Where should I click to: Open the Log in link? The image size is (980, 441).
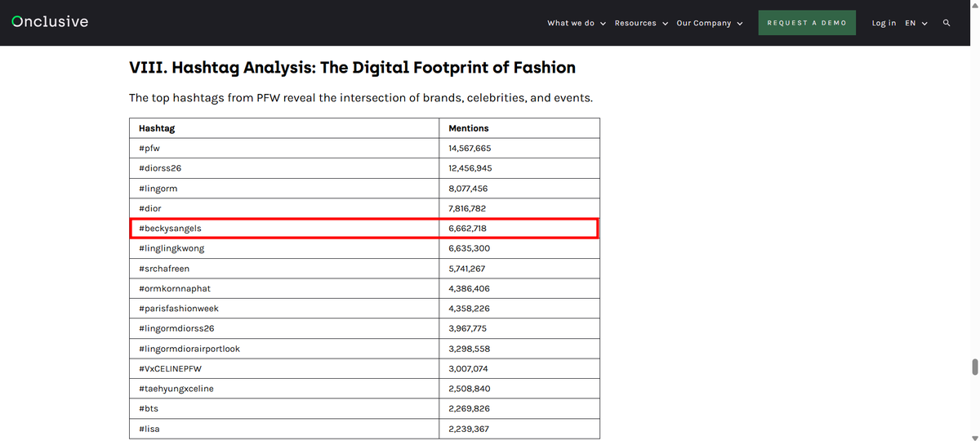[884, 23]
